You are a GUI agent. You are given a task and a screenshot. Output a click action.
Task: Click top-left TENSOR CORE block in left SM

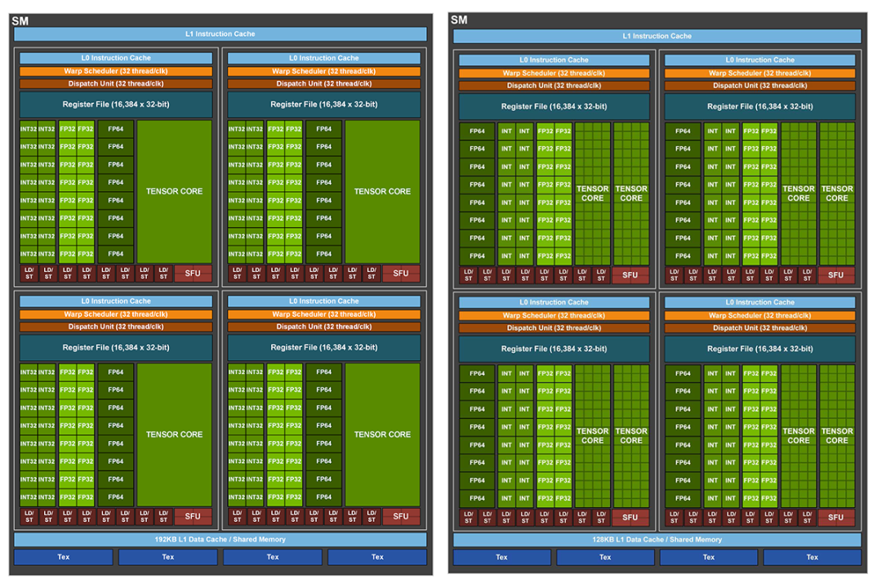(175, 191)
